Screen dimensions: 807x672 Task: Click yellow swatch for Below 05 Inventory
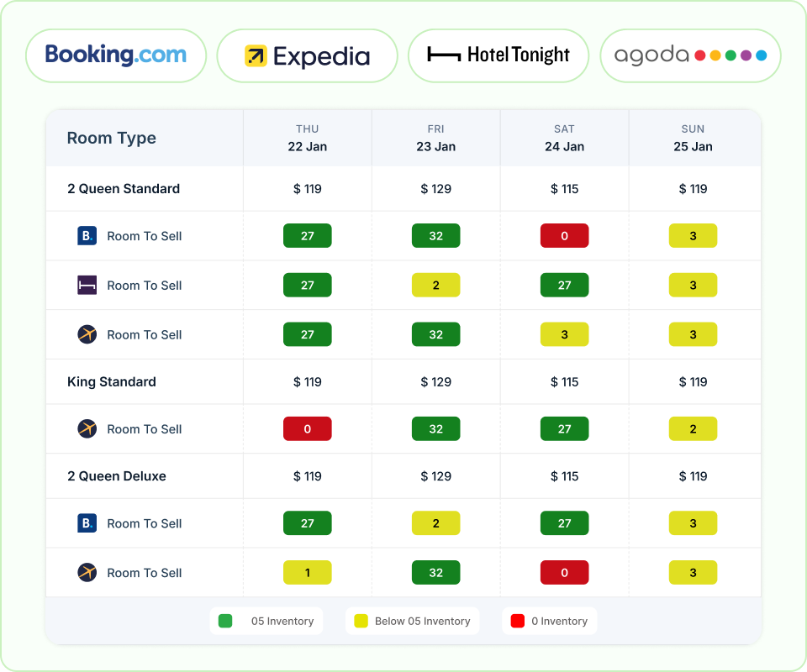pyautogui.click(x=361, y=621)
